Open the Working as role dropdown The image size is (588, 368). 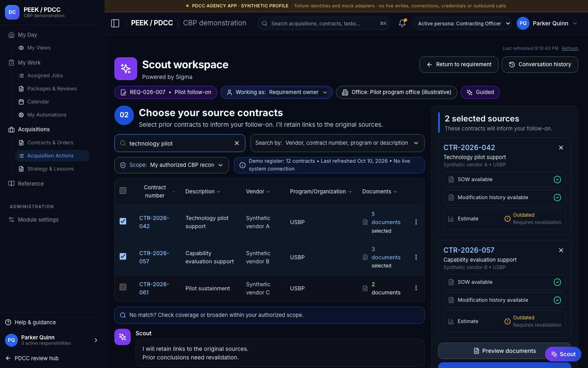coord(276,92)
